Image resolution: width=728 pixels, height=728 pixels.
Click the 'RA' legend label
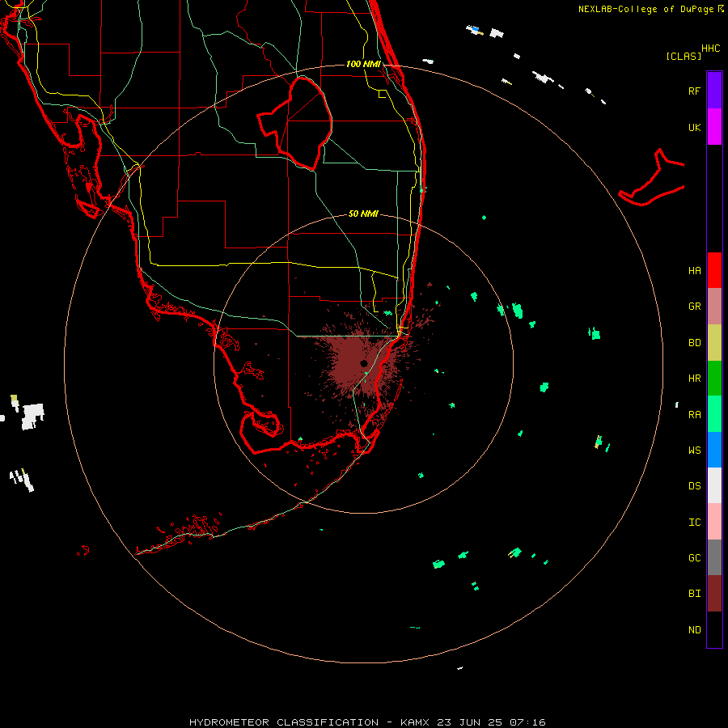click(694, 415)
